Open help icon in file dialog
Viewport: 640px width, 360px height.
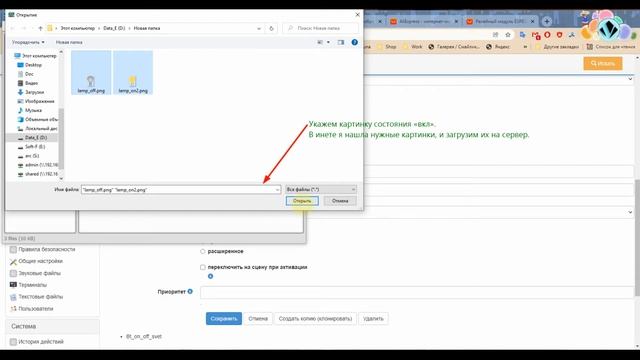click(354, 42)
